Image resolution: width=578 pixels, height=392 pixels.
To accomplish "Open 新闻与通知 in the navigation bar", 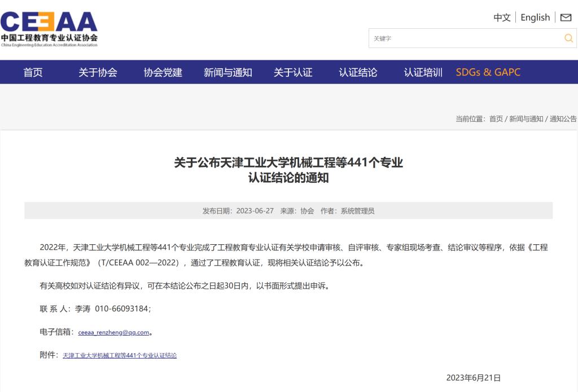I will 227,72.
